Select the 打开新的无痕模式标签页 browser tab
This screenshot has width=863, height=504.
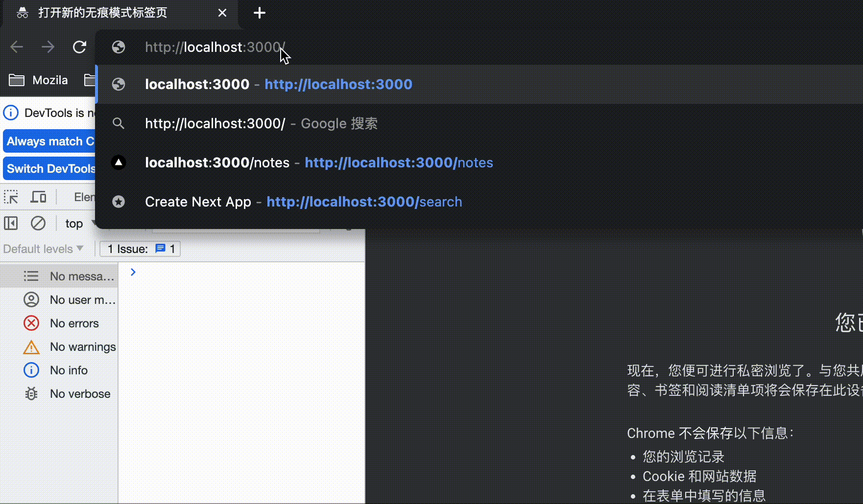pos(103,13)
